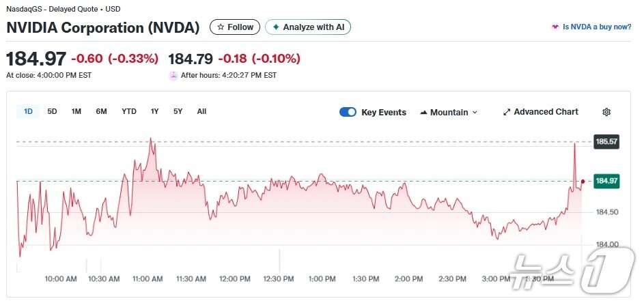This screenshot has height=303, width=644.
Task: Click the NVIDIA Corporation (NVDA) title
Action: [x=103, y=28]
